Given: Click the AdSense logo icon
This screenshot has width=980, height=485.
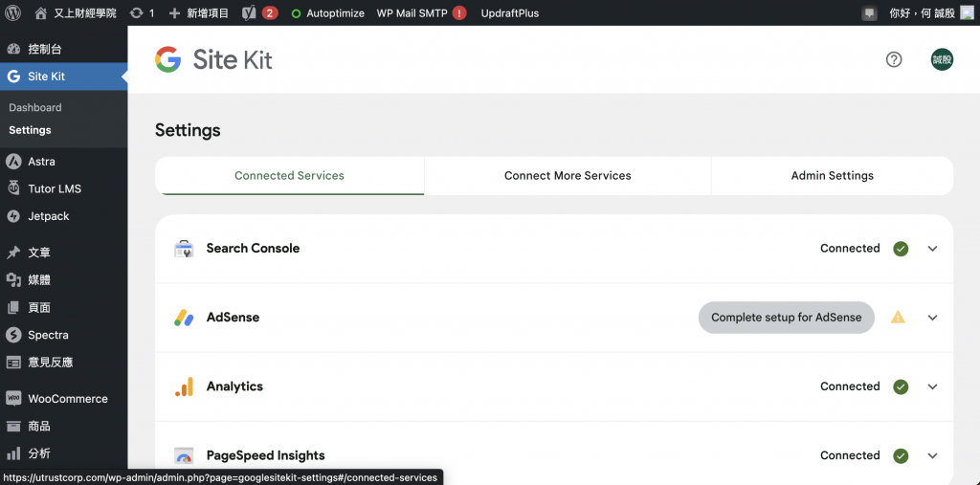Looking at the screenshot, I should 184,318.
